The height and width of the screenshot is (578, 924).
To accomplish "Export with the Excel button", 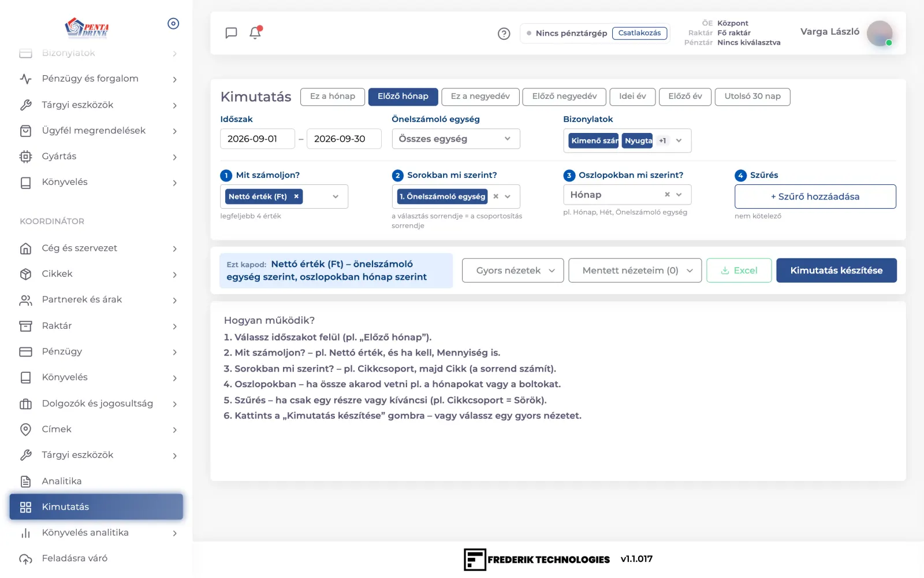I will click(x=739, y=271).
